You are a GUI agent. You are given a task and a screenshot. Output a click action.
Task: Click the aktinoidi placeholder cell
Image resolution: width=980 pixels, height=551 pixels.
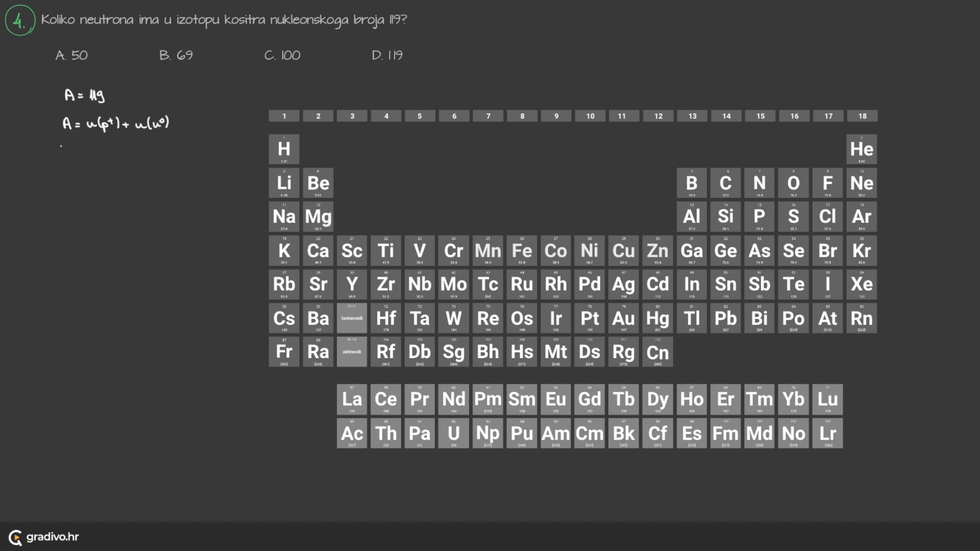[352, 352]
